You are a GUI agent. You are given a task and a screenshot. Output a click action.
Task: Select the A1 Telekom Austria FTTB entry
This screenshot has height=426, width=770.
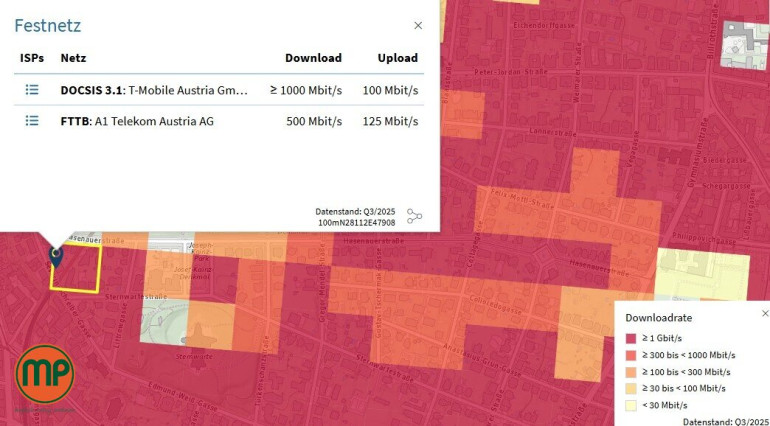coord(137,121)
